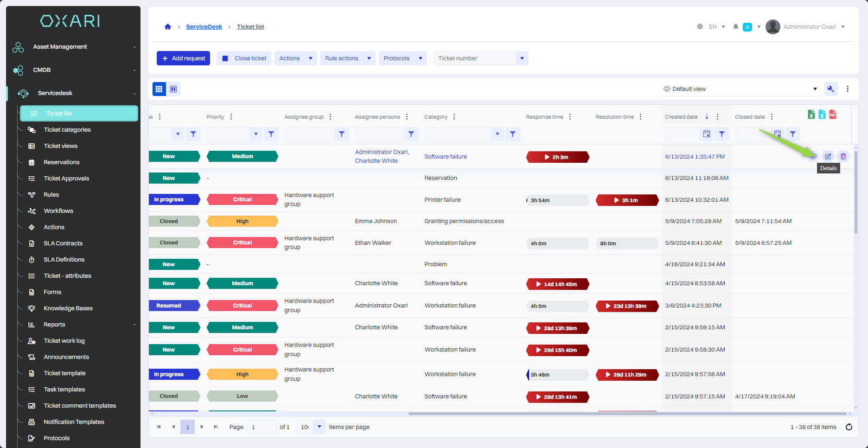The width and height of the screenshot is (868, 448).
Task: Expand the Default view dropdown
Action: point(815,89)
